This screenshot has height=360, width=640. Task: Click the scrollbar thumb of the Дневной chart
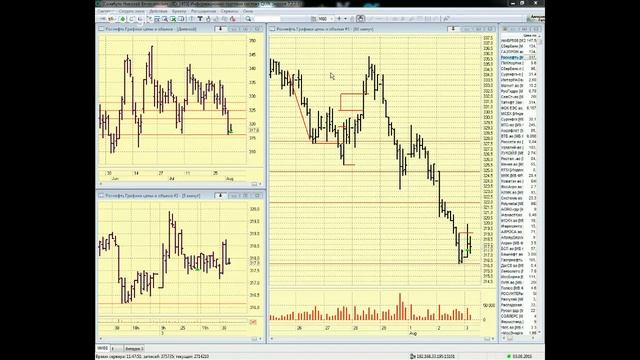tap(254, 184)
